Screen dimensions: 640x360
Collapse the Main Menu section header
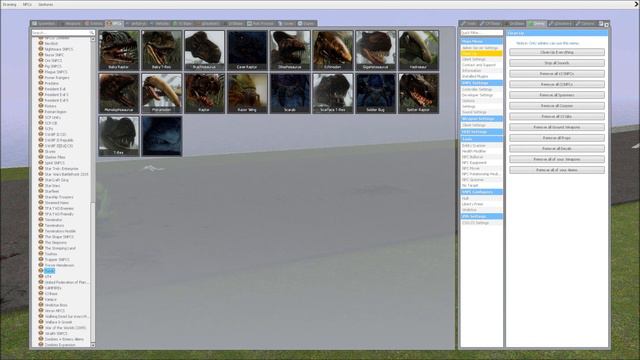481,41
